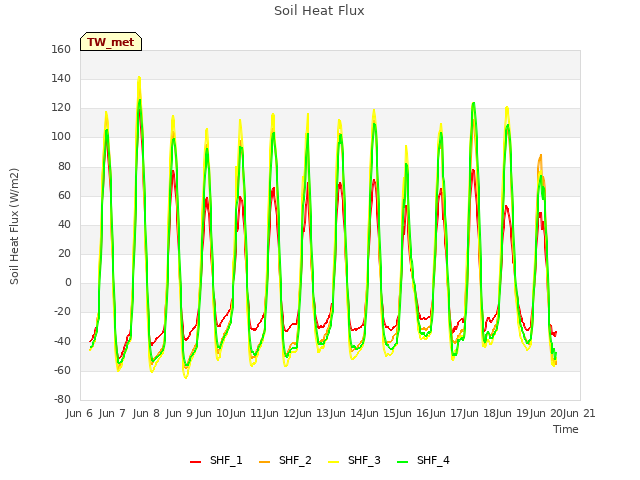This screenshot has width=640, height=480.
Task: Click the Jun 7 x-axis label
Action: (x=112, y=413)
